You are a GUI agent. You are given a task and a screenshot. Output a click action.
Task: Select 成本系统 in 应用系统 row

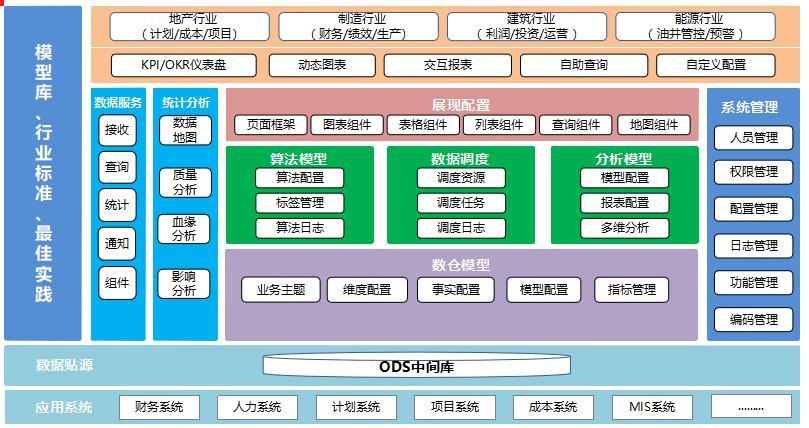pos(553,407)
